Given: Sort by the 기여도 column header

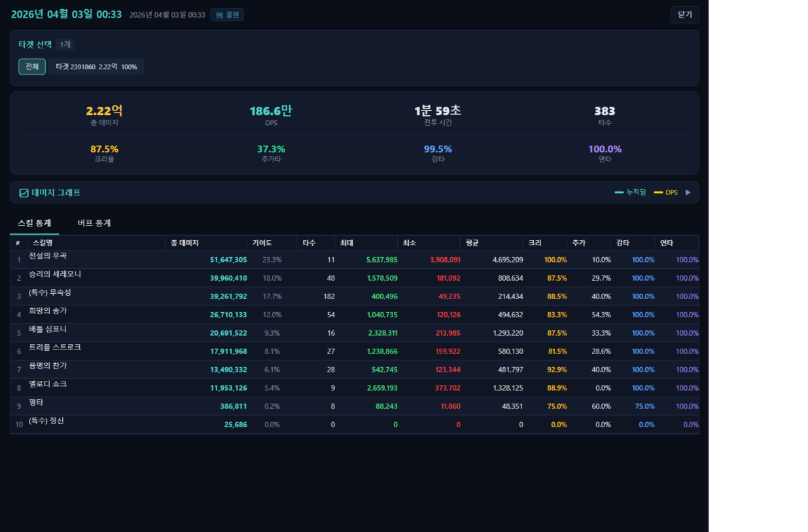Looking at the screenshot, I should click(x=262, y=243).
